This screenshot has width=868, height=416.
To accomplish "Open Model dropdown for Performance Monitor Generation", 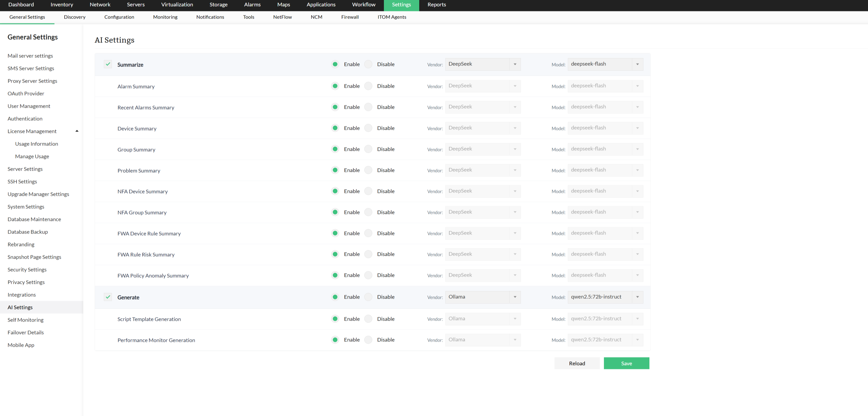I will 605,340.
